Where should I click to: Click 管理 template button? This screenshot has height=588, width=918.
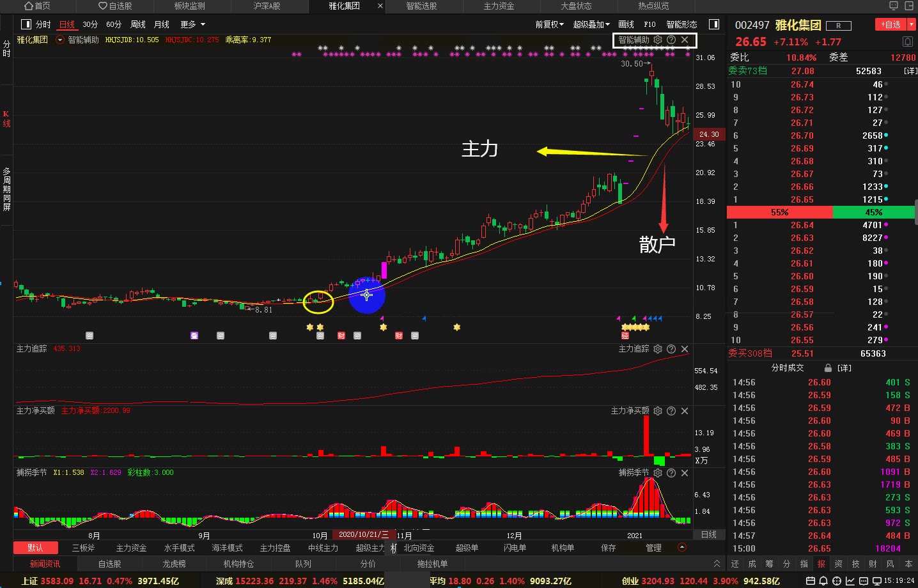pos(653,548)
